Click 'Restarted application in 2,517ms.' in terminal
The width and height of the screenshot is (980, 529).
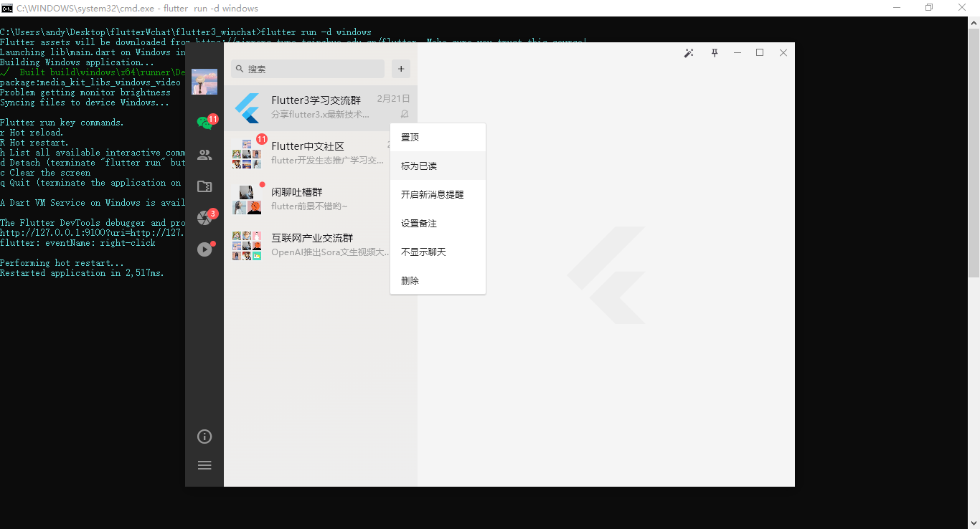click(x=83, y=273)
